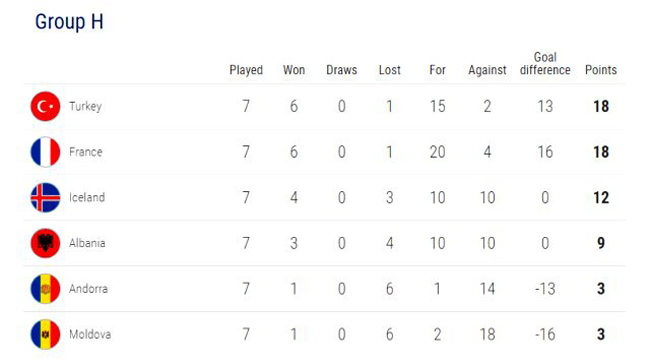Click the Moldova flag icon
The height and width of the screenshot is (364, 650).
45,335
